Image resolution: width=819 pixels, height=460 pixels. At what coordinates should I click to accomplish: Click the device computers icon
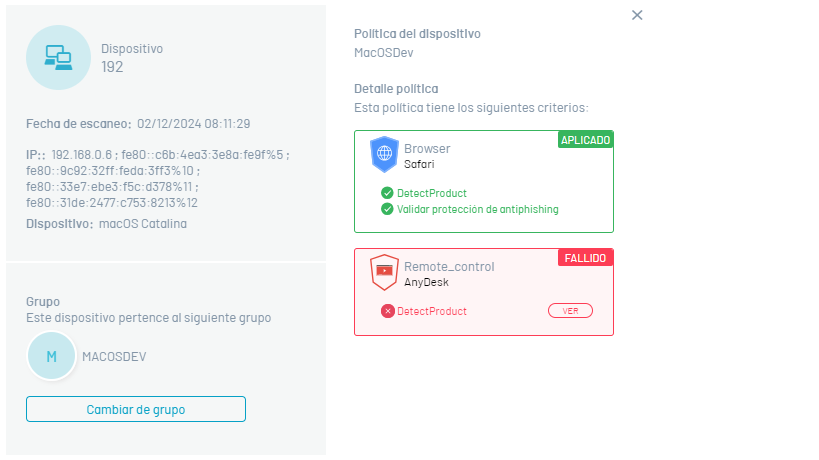(x=58, y=57)
